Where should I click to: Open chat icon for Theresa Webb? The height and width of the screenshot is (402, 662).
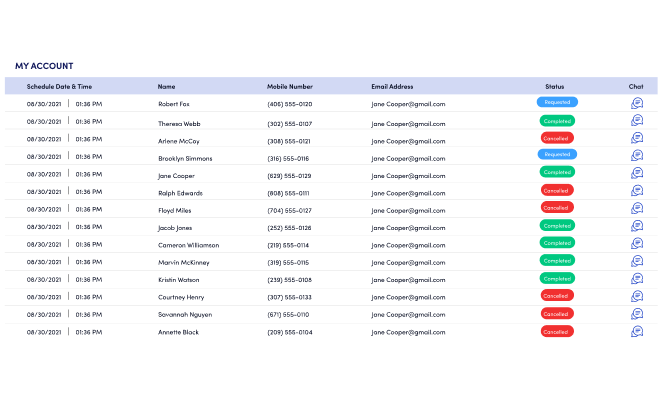click(x=637, y=120)
